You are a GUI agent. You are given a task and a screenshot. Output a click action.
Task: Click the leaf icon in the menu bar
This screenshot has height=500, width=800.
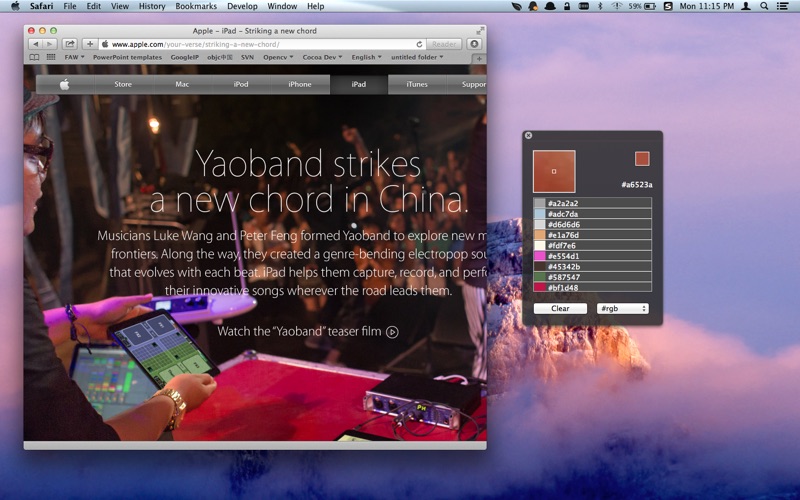click(517, 6)
